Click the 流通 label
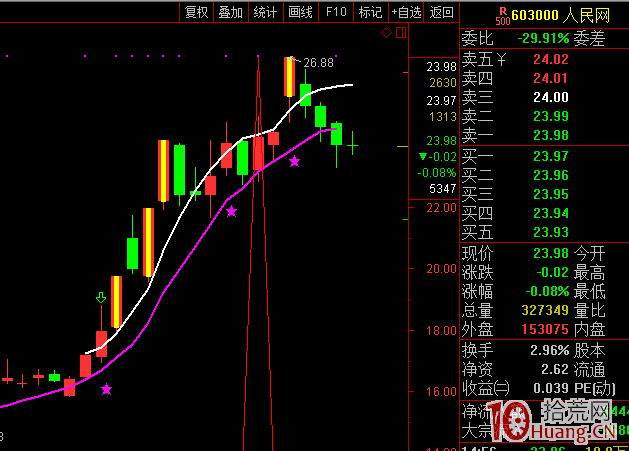Viewport: 629px width, 451px height. pos(589,370)
